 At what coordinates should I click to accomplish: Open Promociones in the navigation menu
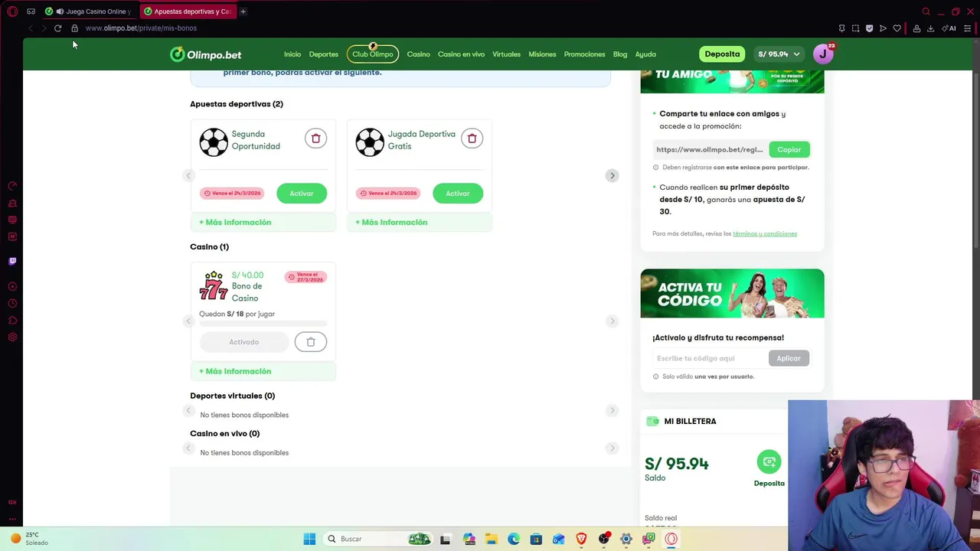click(584, 54)
